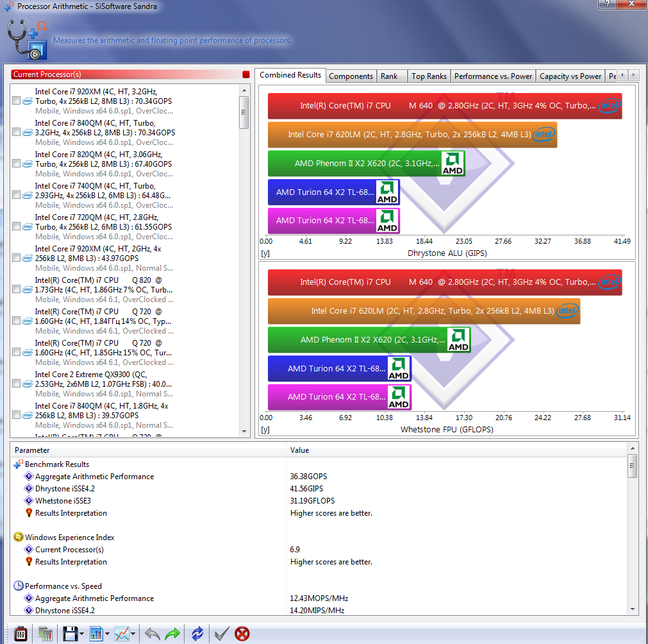Click the Intel logo beside Core i7 820QM
This screenshot has width=648, height=644.
[28, 164]
